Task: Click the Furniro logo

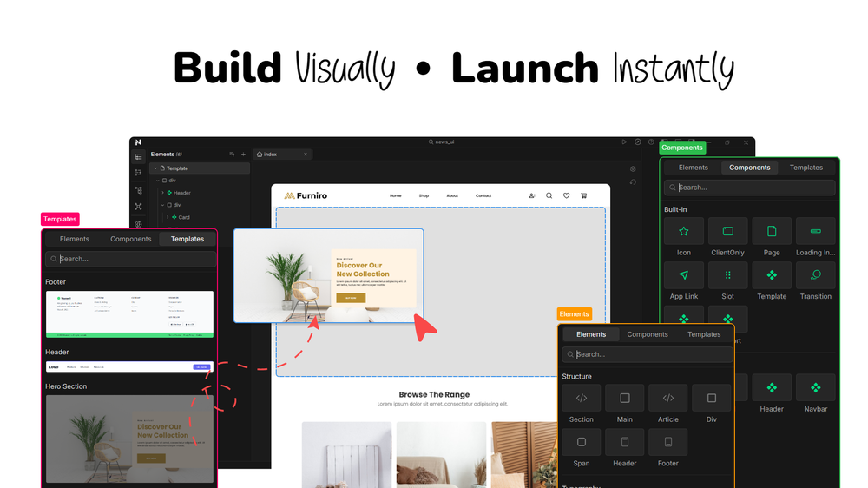Action: coord(306,195)
